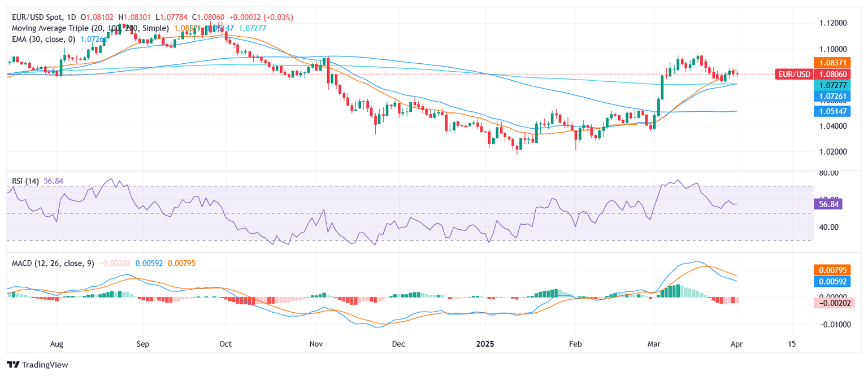
Task: Click the RSI (14) indicator label
Action: (x=25, y=181)
